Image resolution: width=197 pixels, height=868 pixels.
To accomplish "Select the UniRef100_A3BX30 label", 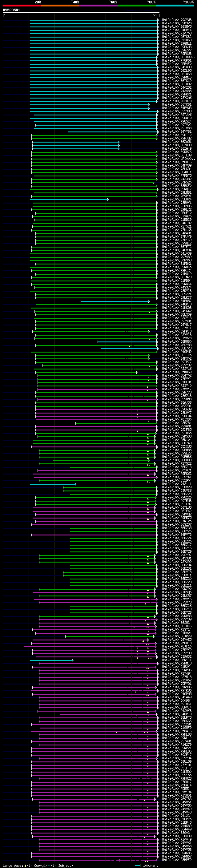I will (x=177, y=836).
